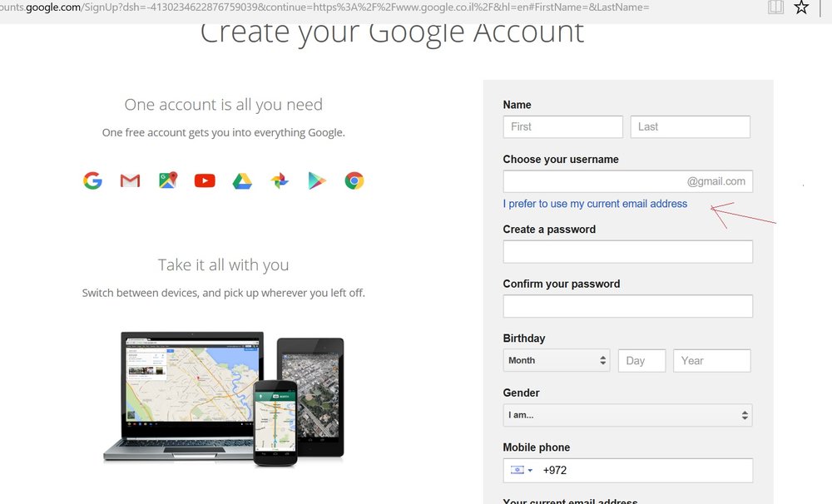Open the Month birthday dropdown
The image size is (832, 504).
tap(557, 360)
